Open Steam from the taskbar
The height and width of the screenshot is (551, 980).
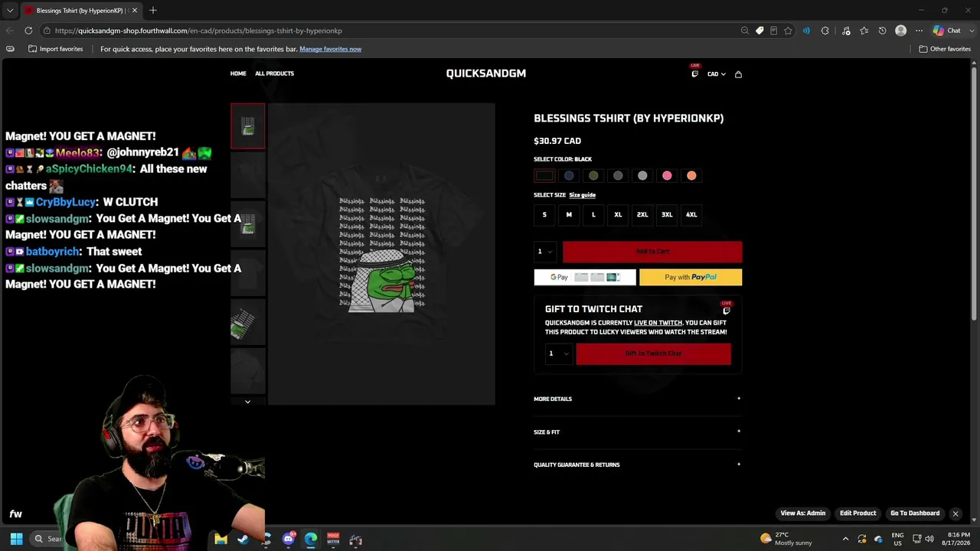coord(243,540)
